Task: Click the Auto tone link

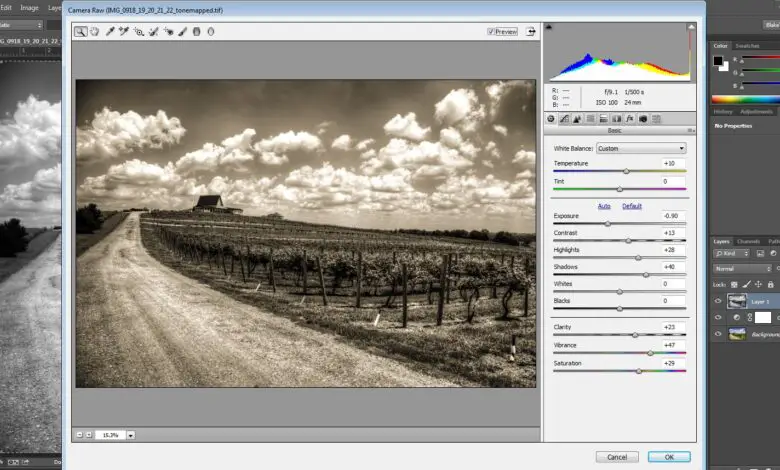Action: pos(604,206)
